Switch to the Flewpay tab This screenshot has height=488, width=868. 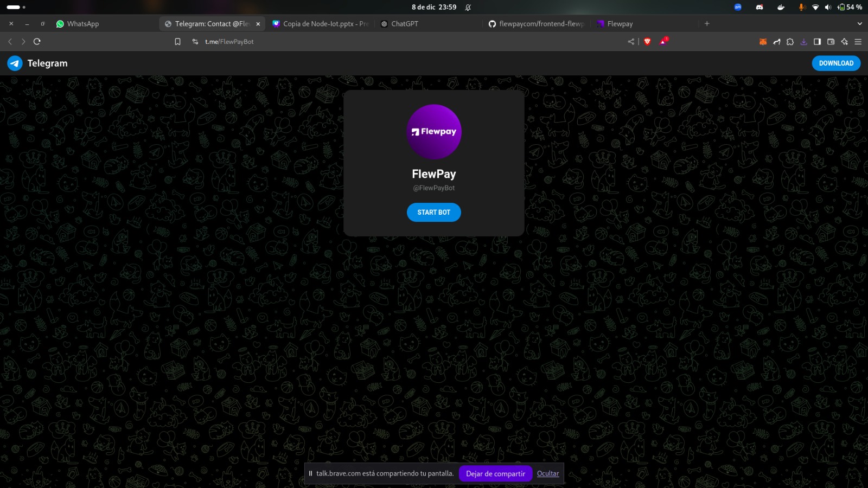click(644, 24)
